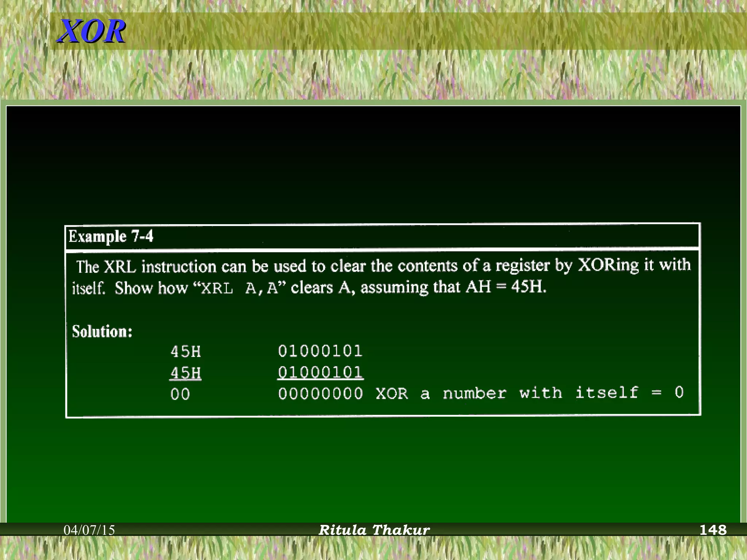Click the underlined binary value 01000101
The width and height of the screenshot is (747, 560).
point(320,373)
